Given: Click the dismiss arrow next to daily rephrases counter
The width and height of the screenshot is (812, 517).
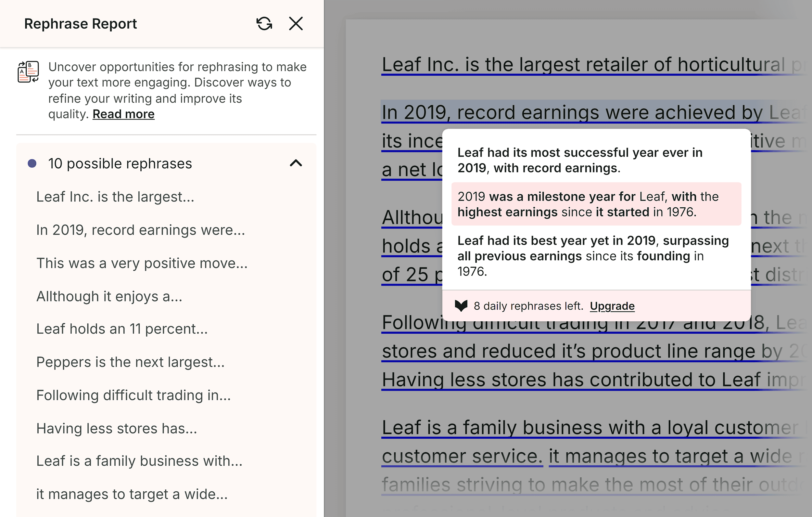Looking at the screenshot, I should (461, 306).
